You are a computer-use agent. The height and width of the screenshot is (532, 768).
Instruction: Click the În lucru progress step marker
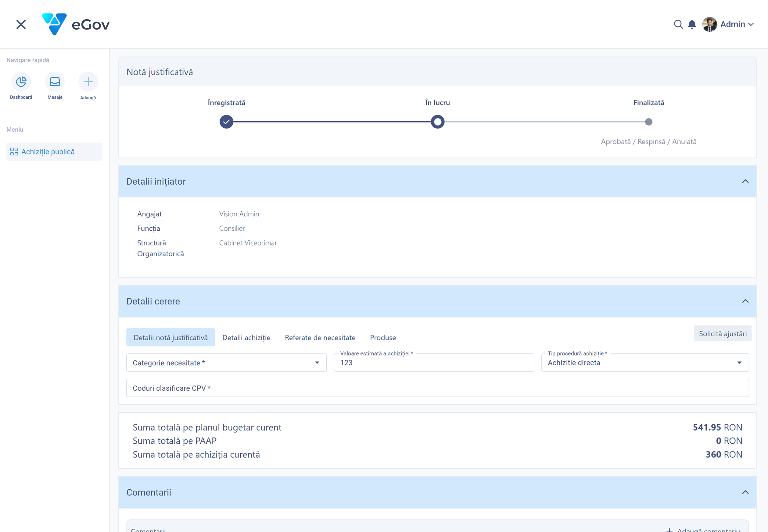tap(437, 122)
